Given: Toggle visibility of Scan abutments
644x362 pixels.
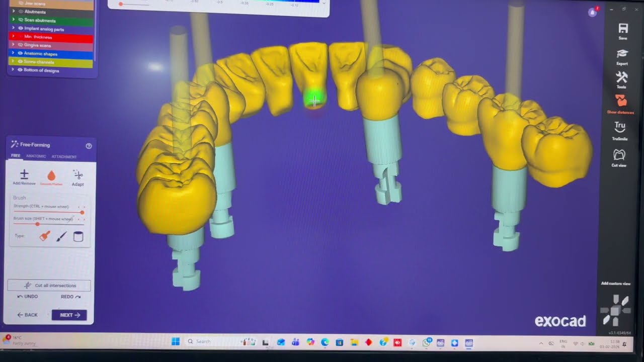Looking at the screenshot, I should tap(21, 20).
